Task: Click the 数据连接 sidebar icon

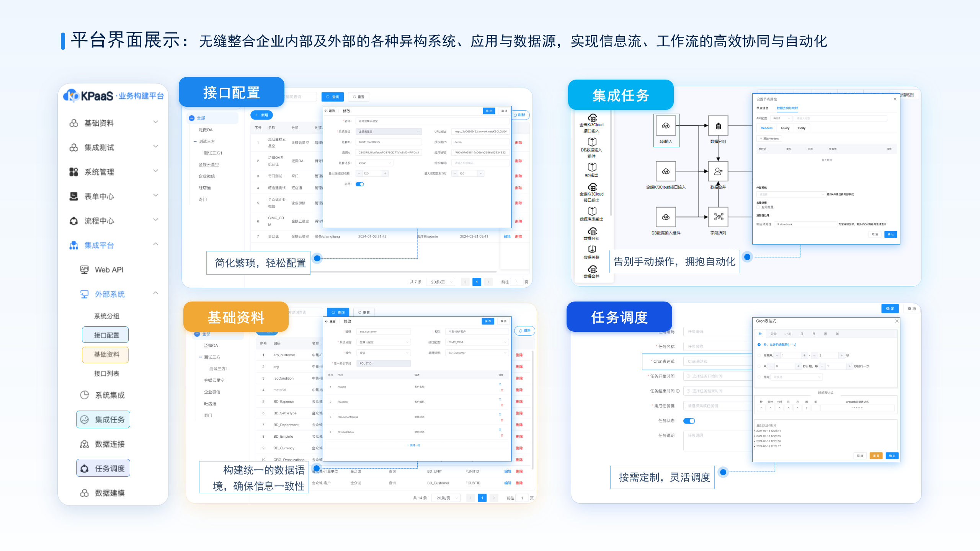Action: coord(84,444)
